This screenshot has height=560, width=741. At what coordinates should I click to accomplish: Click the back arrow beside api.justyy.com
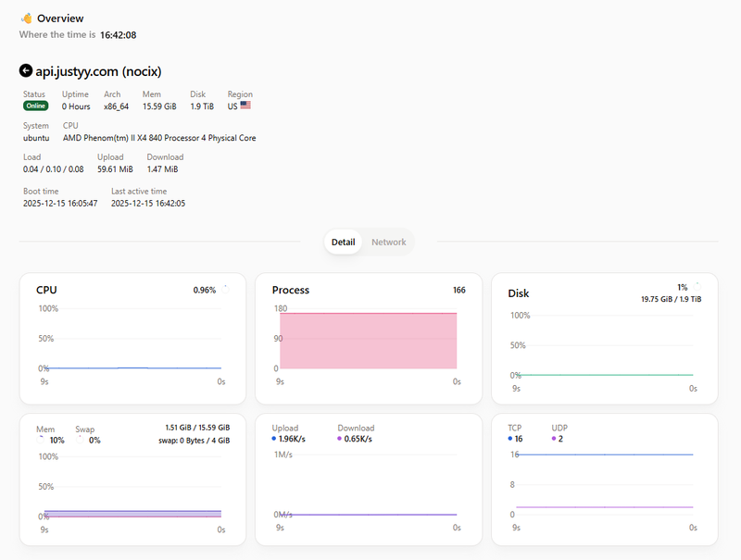26,70
